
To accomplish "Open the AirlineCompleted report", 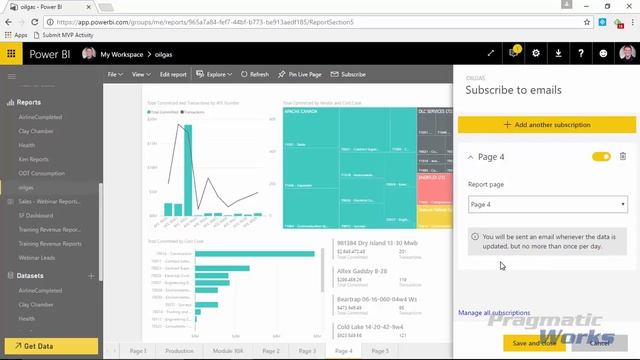I will 40,117.
